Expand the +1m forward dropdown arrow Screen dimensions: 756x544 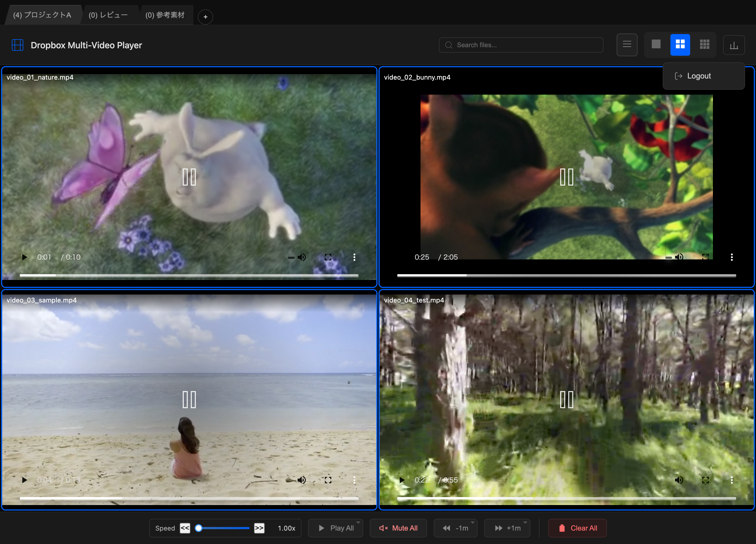(x=525, y=522)
